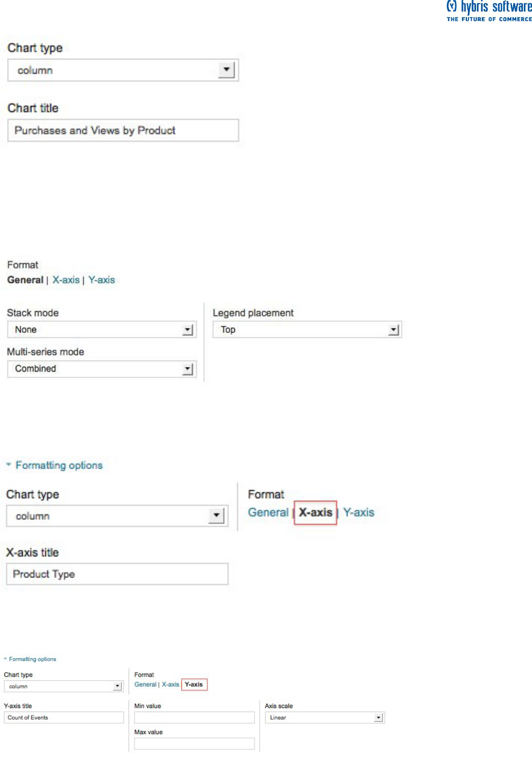Open the Stack mode dropdown
The image size is (532, 757).
tap(102, 330)
